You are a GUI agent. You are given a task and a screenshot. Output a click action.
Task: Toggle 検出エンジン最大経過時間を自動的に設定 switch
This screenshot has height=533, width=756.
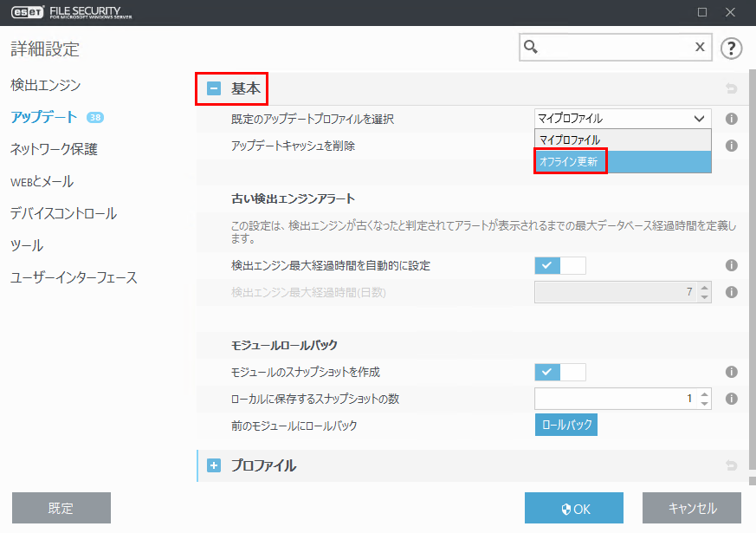click(560, 266)
